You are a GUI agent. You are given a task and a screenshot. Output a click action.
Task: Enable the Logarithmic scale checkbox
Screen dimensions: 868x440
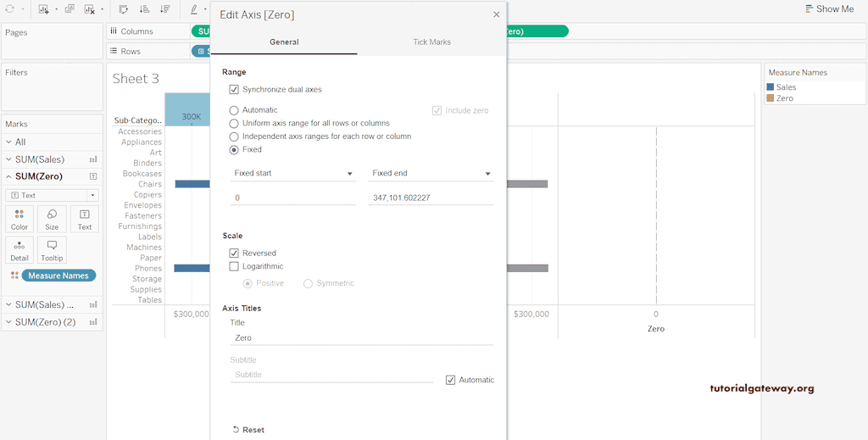coord(234,266)
